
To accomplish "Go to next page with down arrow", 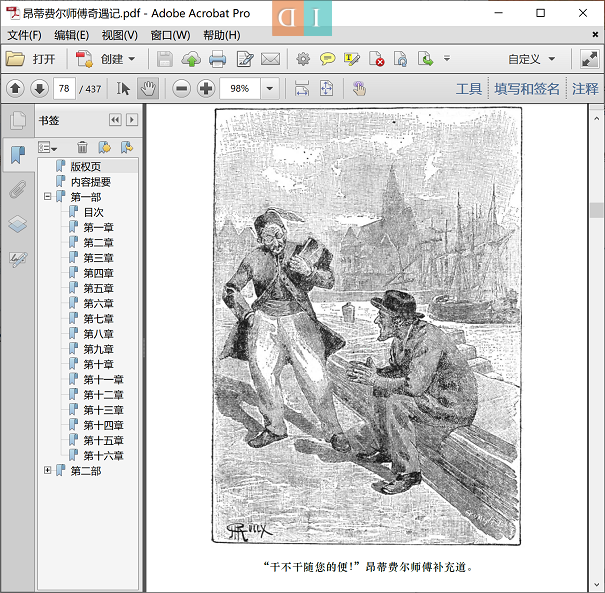I will [39, 89].
